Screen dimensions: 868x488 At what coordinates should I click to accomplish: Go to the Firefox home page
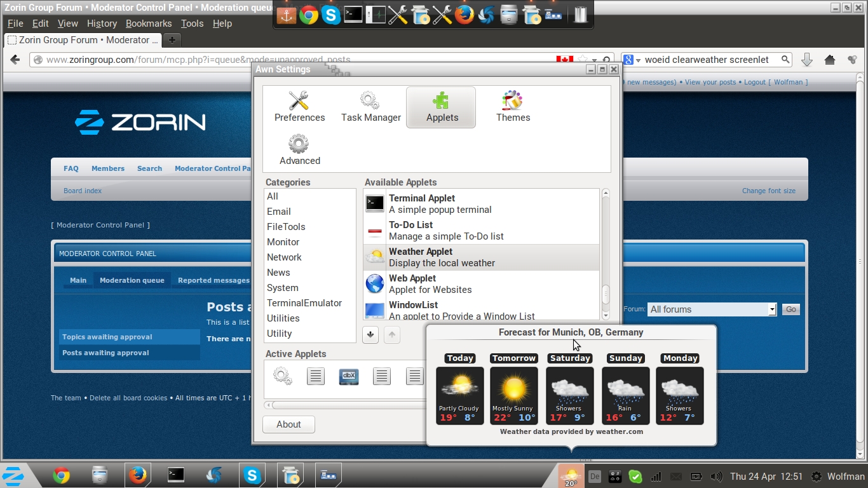tap(829, 60)
